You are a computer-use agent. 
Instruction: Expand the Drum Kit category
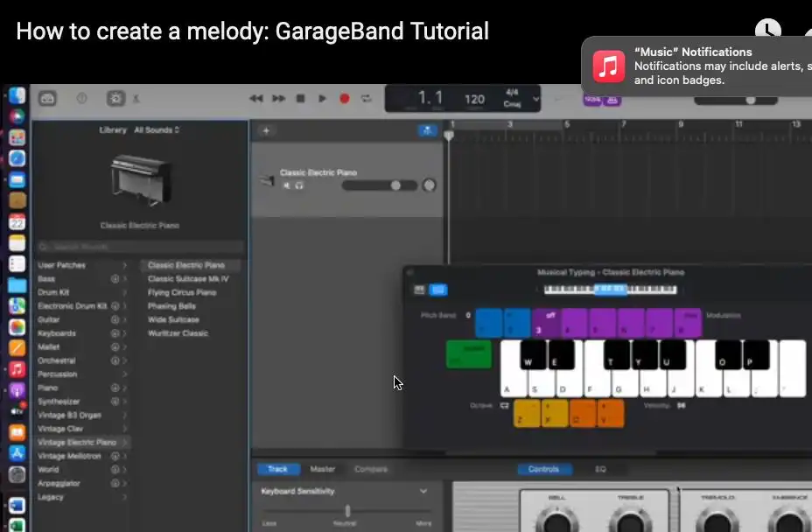point(82,292)
